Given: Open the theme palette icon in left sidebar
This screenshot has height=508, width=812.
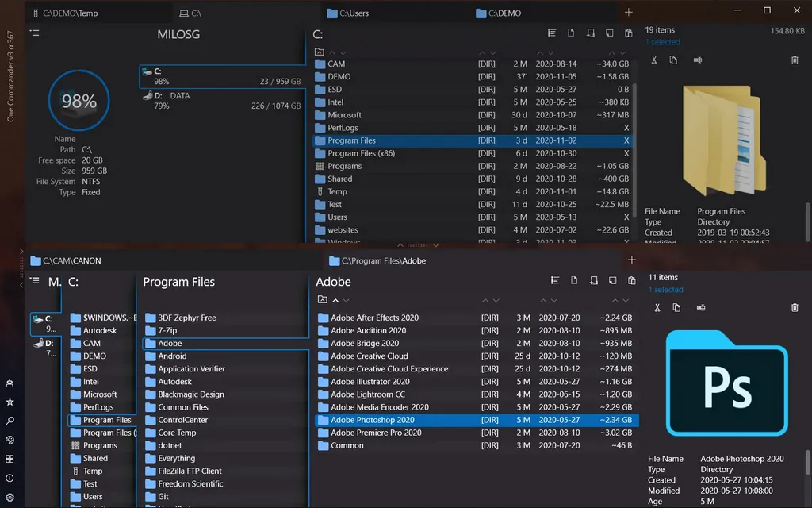Looking at the screenshot, I should point(10,440).
